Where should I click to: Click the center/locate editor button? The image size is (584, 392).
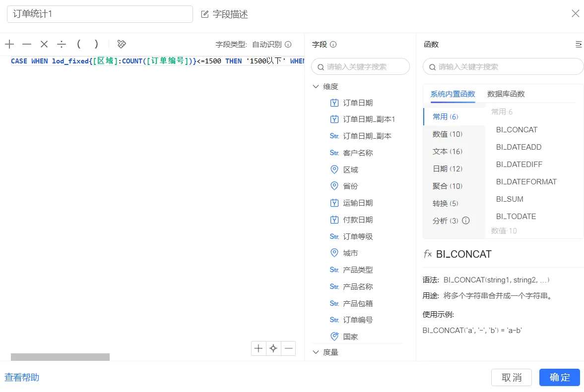[x=273, y=348]
